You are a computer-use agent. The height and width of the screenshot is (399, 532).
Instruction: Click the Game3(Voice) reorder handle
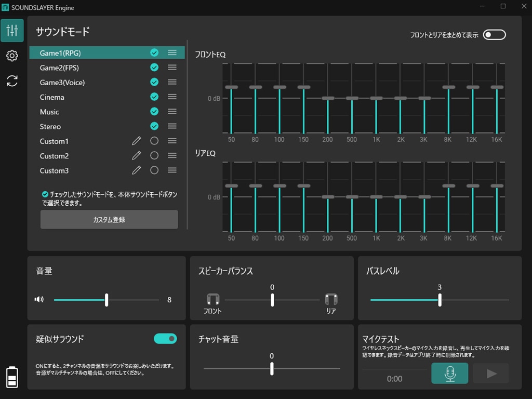click(172, 82)
